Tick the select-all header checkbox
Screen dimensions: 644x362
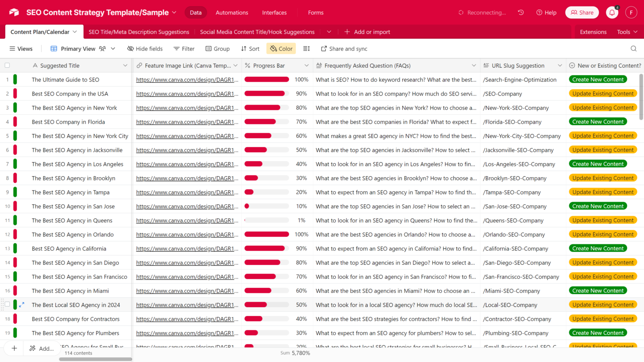(x=7, y=66)
